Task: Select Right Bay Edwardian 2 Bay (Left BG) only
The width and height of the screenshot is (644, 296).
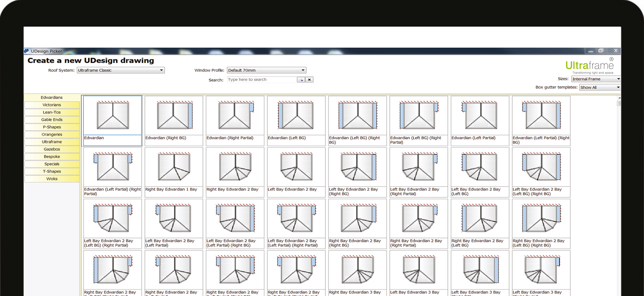Action: [480, 224]
